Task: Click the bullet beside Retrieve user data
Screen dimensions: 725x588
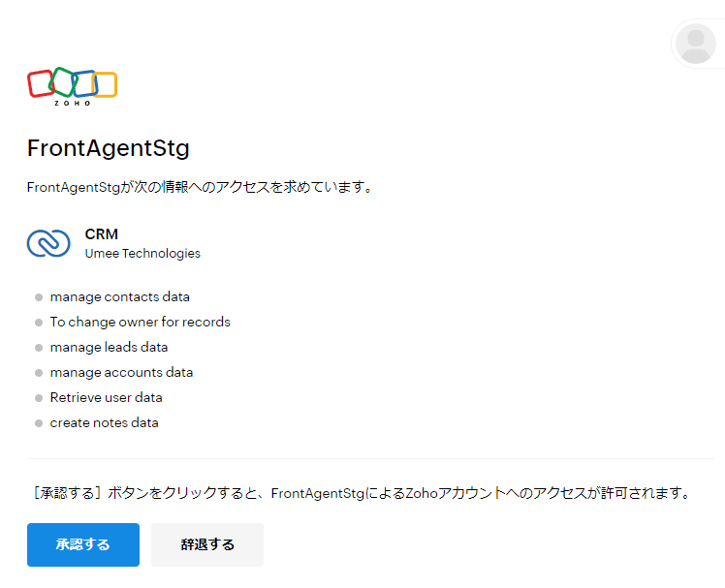Action: (x=39, y=398)
